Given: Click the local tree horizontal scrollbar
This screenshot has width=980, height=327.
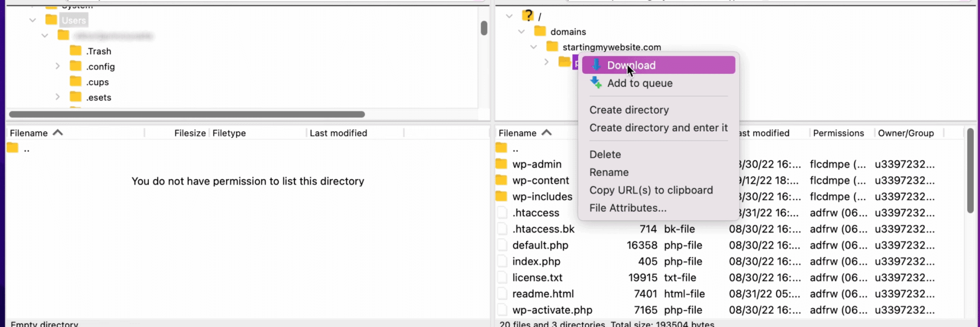Looking at the screenshot, I should [187, 114].
